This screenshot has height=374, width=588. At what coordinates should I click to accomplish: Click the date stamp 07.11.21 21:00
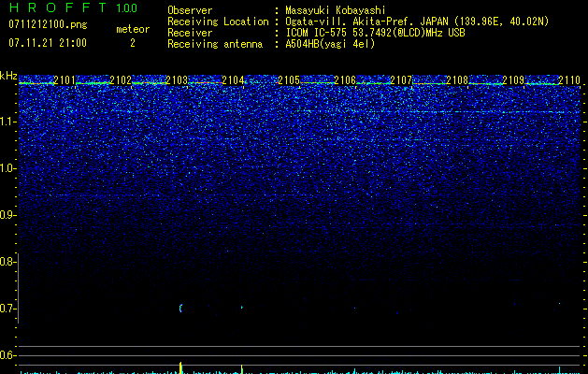[x=48, y=43]
